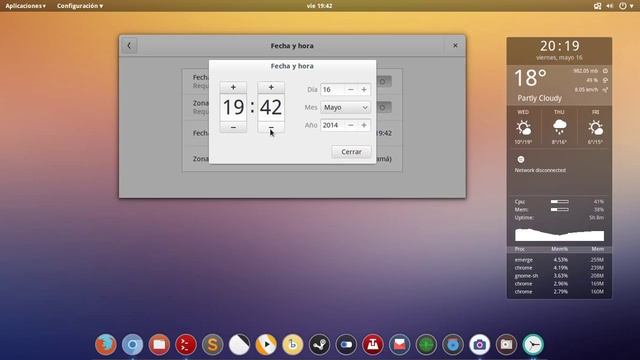The image size is (640, 360).
Task: Open the volume icon in the top panel
Action: [609, 6]
